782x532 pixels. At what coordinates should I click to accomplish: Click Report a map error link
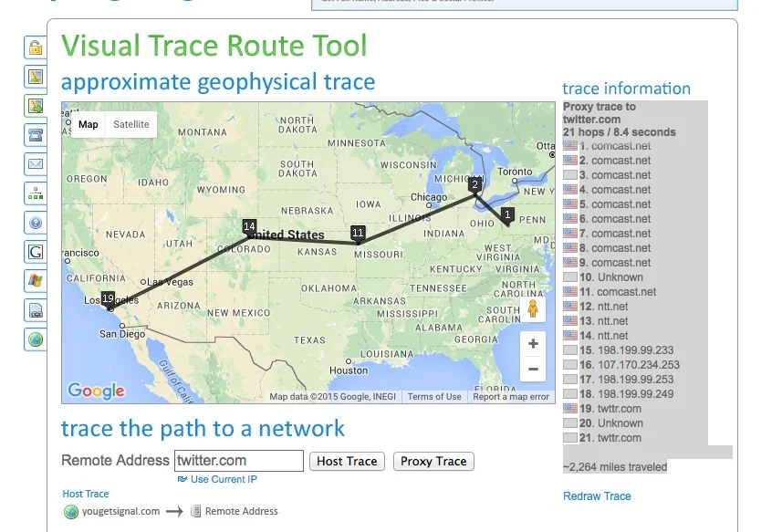tap(511, 396)
